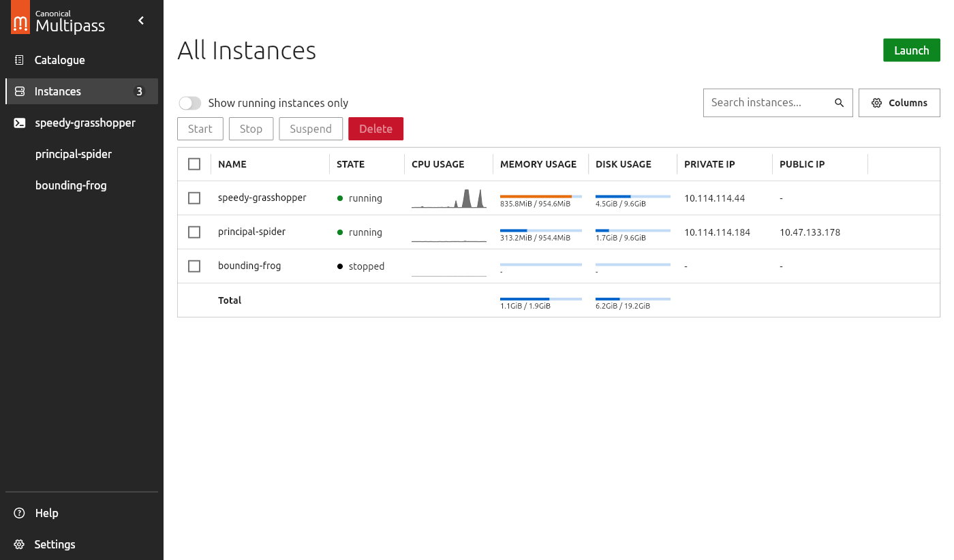Screen dimensions: 954x560
Task: Open speedy-grasshopper terminal icon in sidebar
Action: (x=20, y=123)
